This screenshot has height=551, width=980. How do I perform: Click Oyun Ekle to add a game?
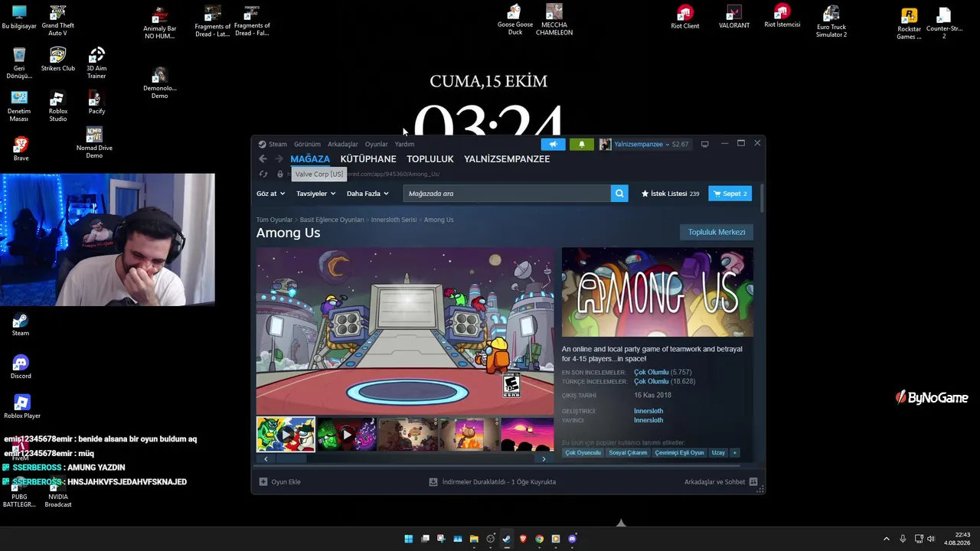point(279,482)
